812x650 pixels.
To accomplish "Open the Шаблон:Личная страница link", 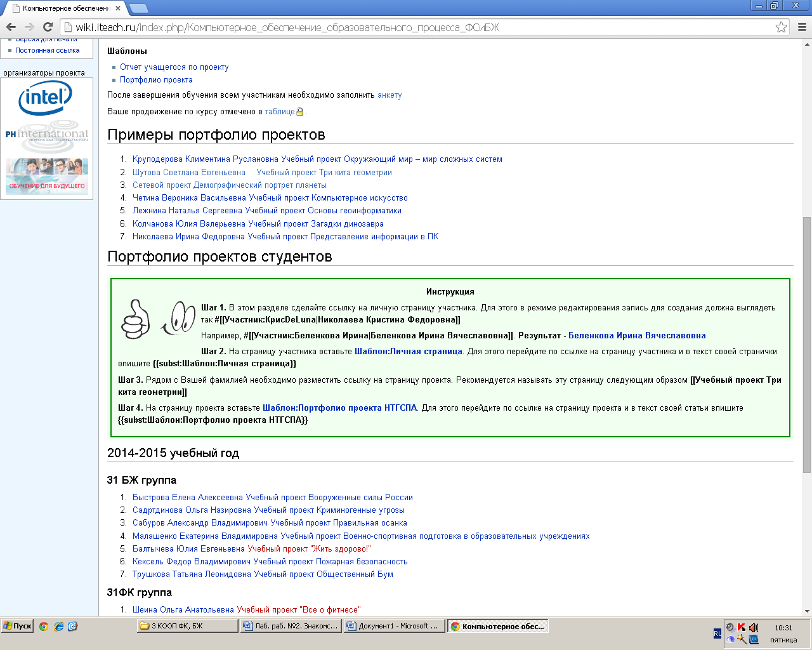I will click(409, 351).
